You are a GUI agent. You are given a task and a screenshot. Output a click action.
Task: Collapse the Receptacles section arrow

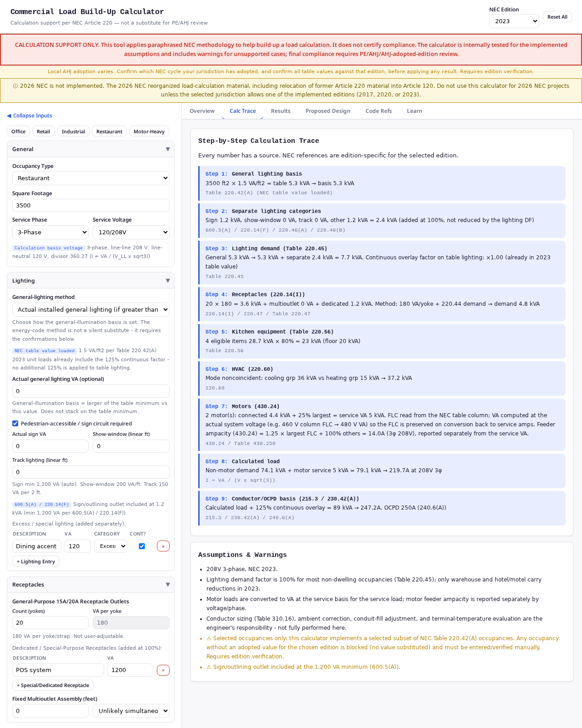tap(168, 585)
